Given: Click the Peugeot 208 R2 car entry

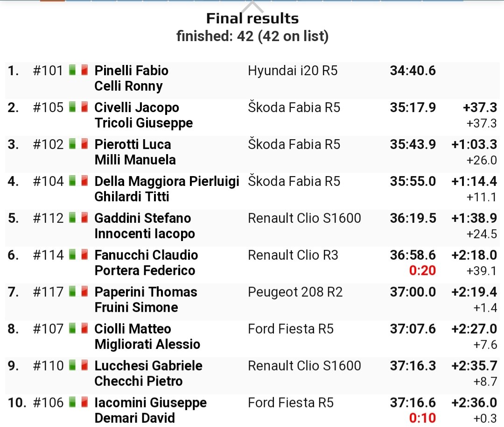Looking at the screenshot, I should tap(295, 292).
